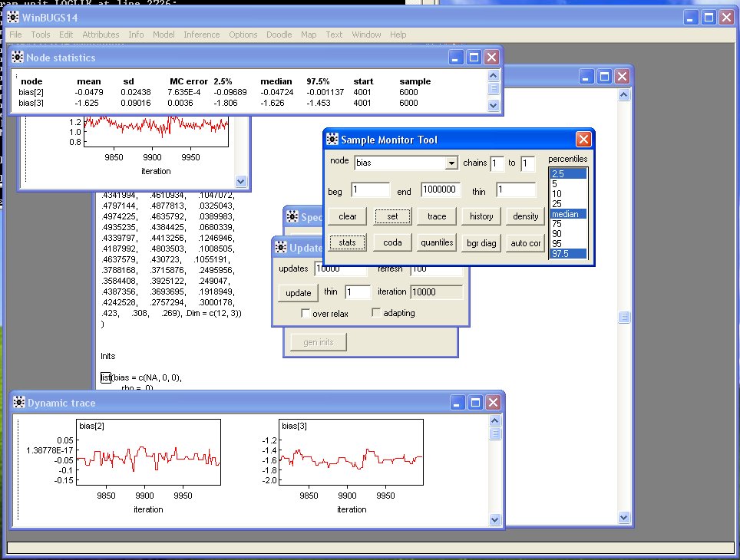This screenshot has width=740, height=560.
Task: Minimize the Dynamic trace window
Action: click(457, 403)
